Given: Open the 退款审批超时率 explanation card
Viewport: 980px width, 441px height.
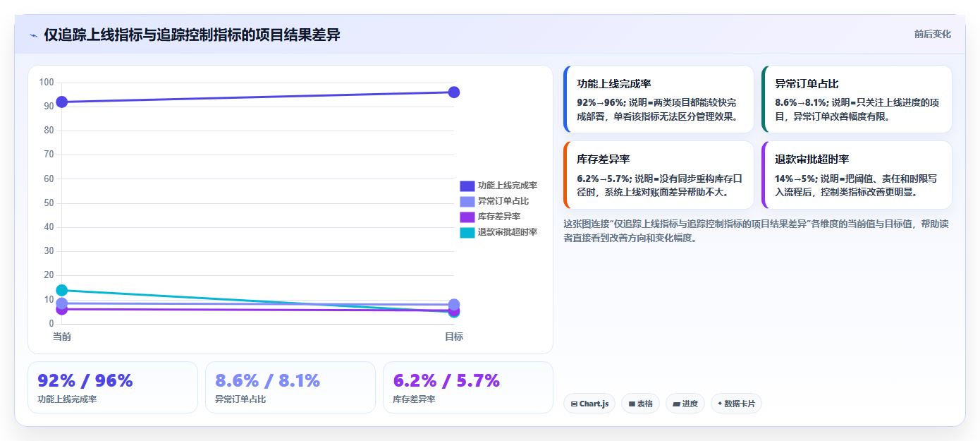Looking at the screenshot, I should click(857, 176).
